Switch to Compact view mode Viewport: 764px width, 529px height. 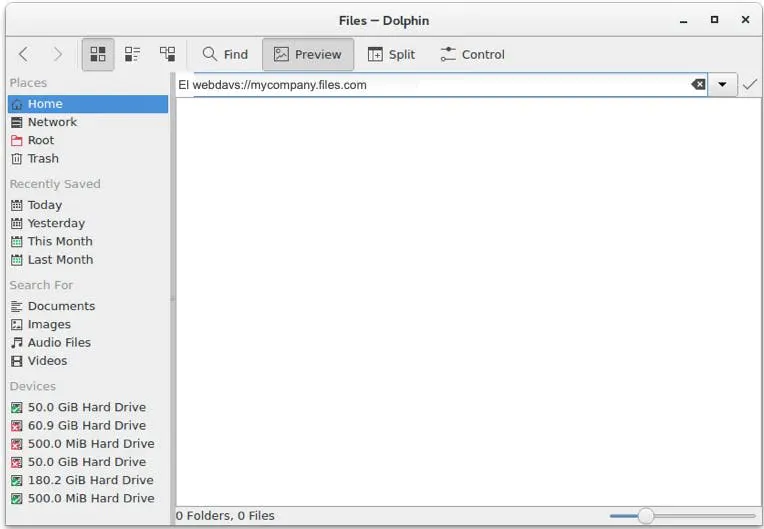tap(133, 54)
